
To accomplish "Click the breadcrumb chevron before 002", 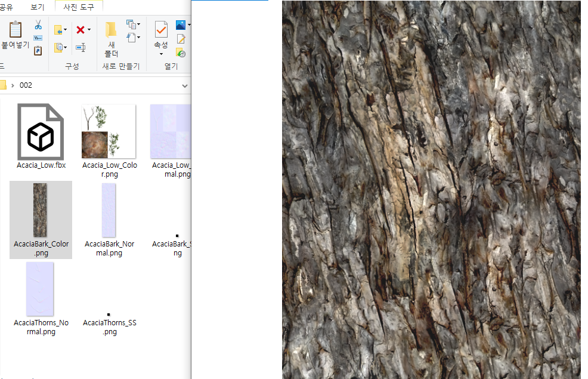I will [13, 85].
